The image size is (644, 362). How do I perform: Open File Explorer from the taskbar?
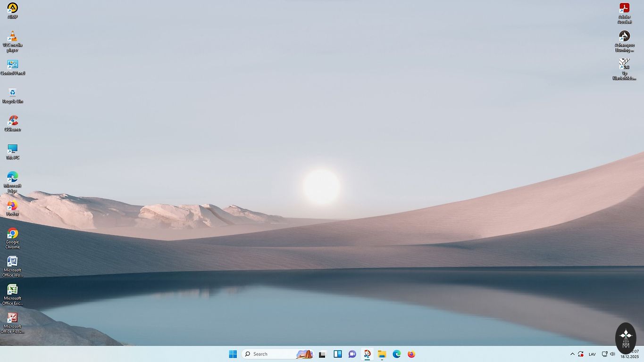pyautogui.click(x=382, y=354)
